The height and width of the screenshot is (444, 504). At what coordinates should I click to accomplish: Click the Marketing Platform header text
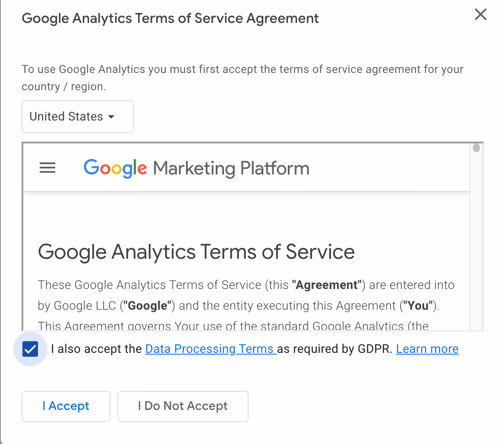click(x=231, y=168)
